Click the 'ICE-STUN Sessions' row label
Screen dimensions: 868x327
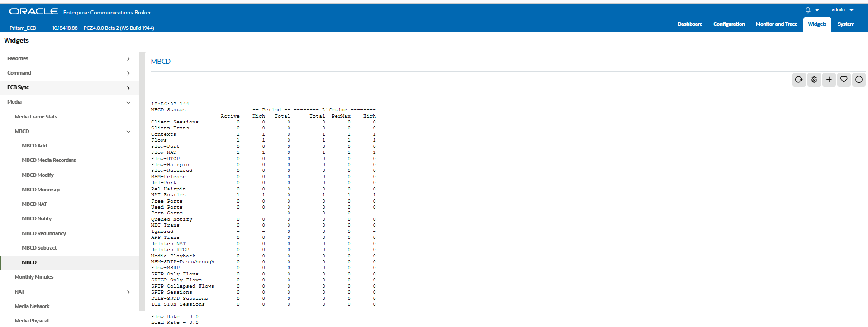pyautogui.click(x=178, y=304)
